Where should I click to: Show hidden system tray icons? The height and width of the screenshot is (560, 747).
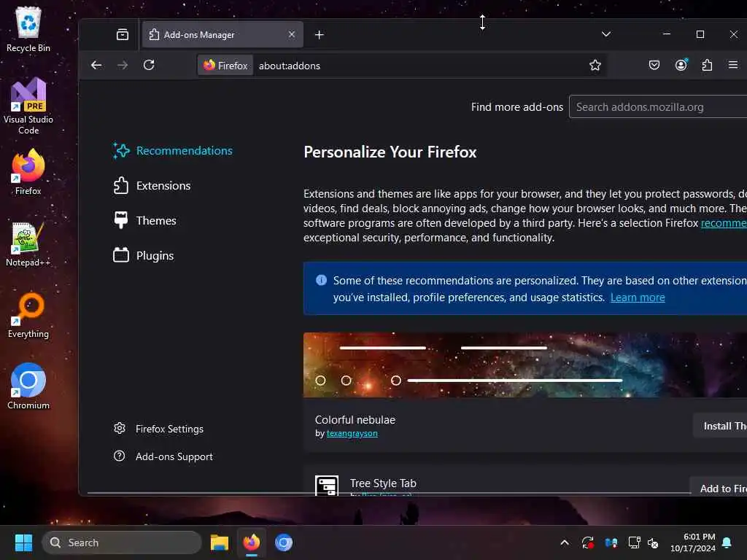[565, 542]
